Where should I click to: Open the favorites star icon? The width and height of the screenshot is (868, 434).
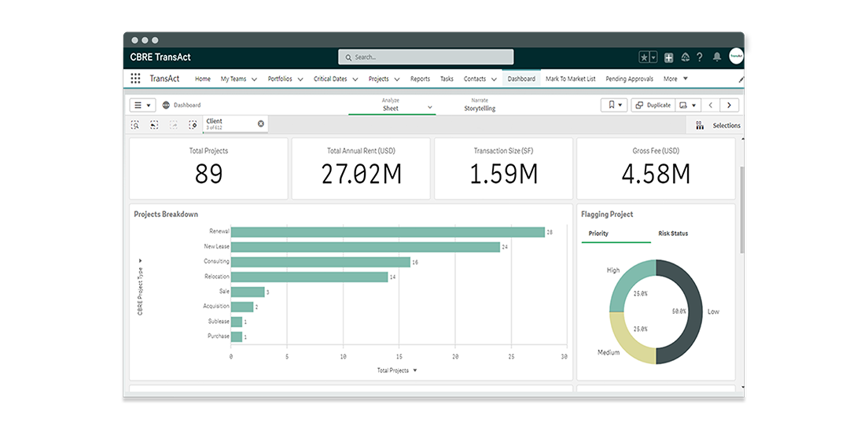(x=644, y=57)
